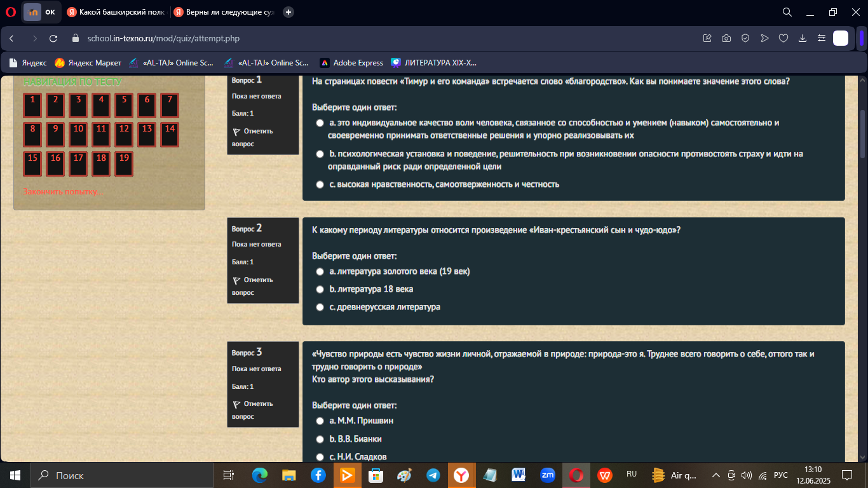Open the Adobe Express bookmark
Image resolution: width=868 pixels, height=488 pixels.
(x=351, y=63)
